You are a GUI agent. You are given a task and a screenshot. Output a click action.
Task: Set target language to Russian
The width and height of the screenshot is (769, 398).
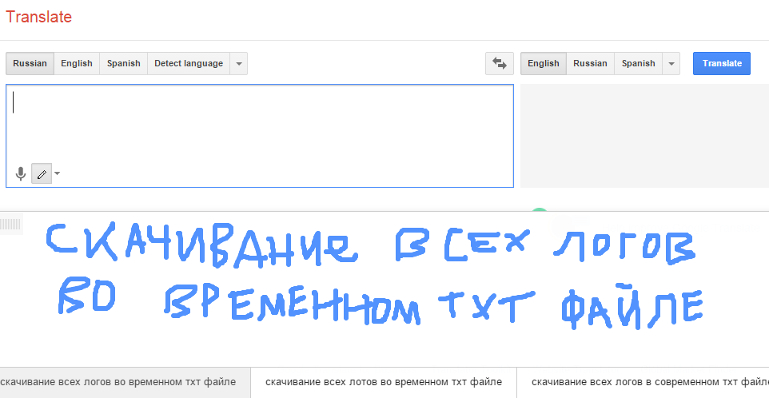pyautogui.click(x=590, y=63)
